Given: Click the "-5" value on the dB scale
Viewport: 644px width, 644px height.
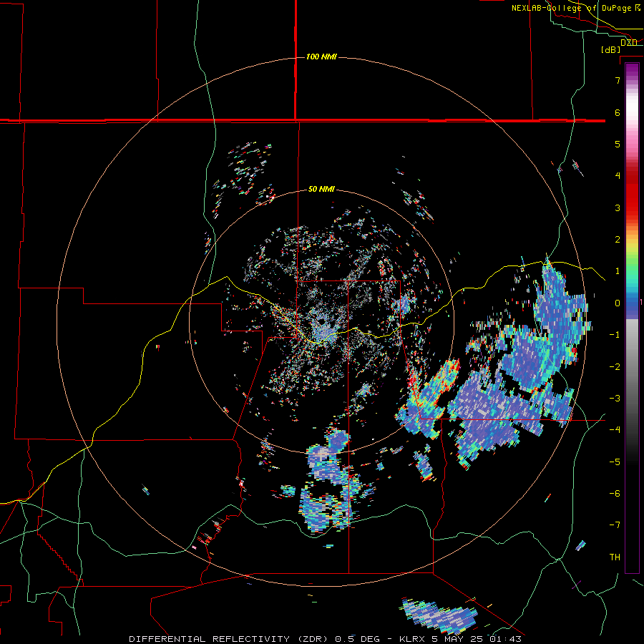Looking at the screenshot, I should (615, 462).
